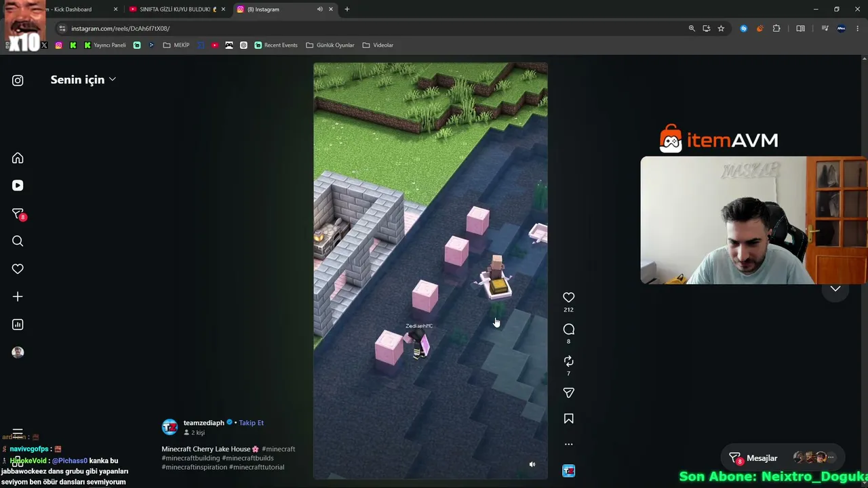868x488 pixels.
Task: Mute the reel using the speaker button
Action: point(532,464)
